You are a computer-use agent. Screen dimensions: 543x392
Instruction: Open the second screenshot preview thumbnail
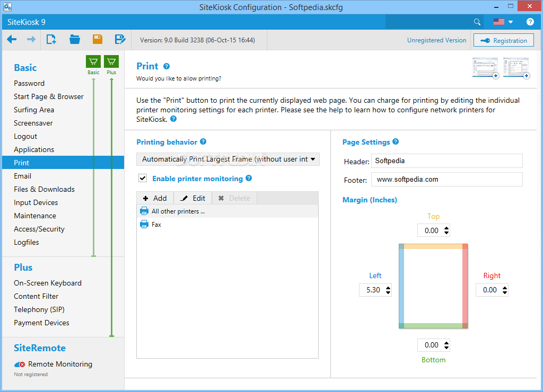click(x=516, y=68)
